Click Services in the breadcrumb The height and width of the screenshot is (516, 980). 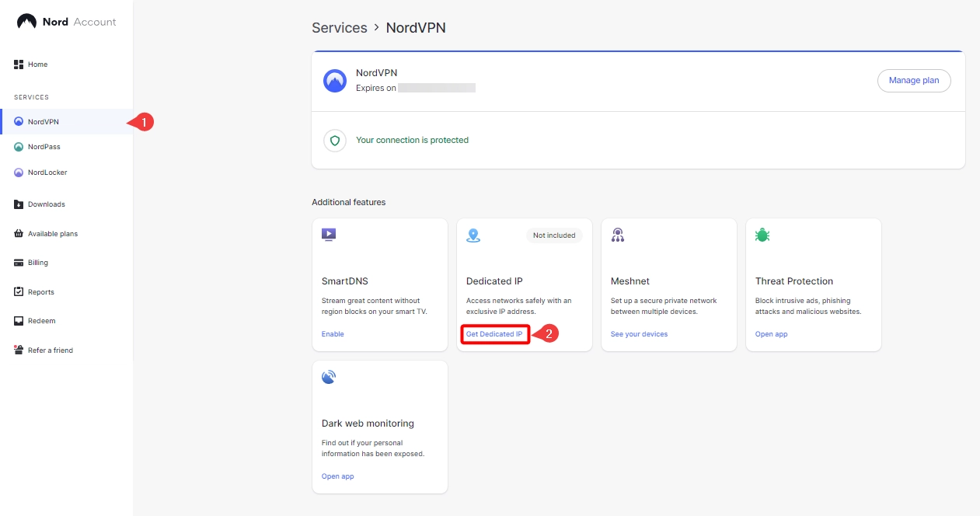tap(339, 28)
